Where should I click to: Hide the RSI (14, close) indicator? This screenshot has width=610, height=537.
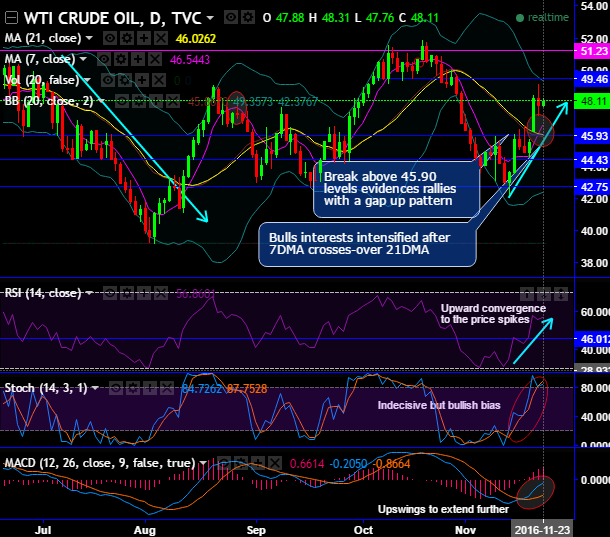(x=110, y=293)
